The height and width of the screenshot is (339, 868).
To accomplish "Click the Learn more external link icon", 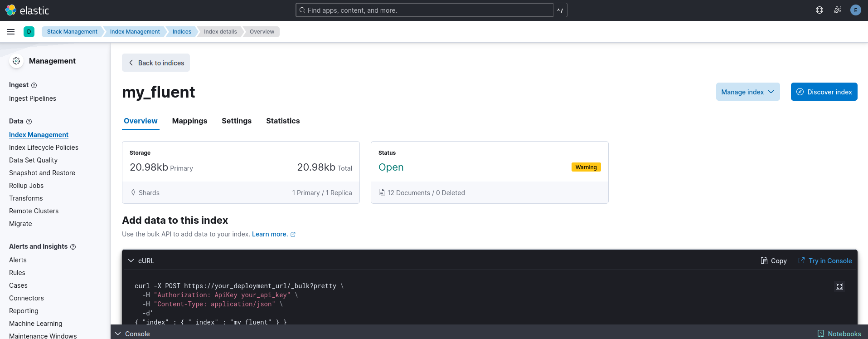I will (293, 235).
